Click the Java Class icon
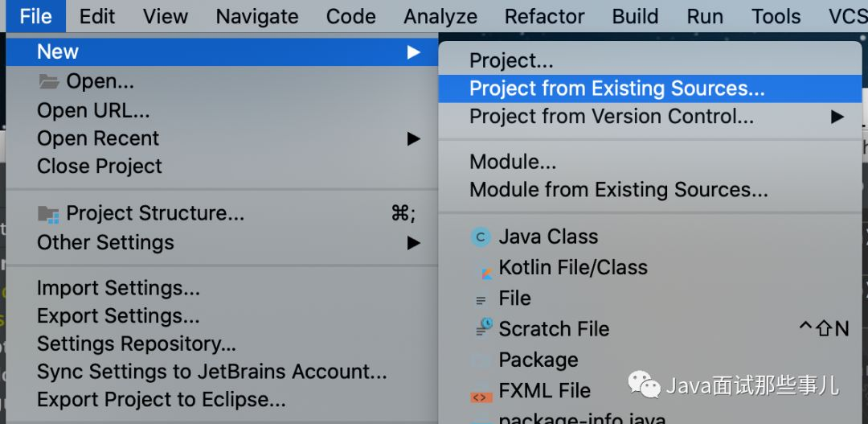Screen dimensions: 868x424 point(481,237)
